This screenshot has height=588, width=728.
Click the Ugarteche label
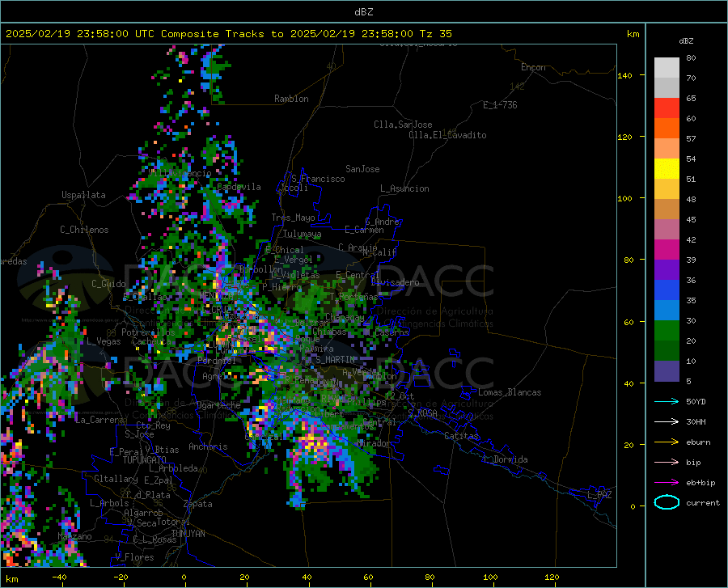(x=218, y=405)
